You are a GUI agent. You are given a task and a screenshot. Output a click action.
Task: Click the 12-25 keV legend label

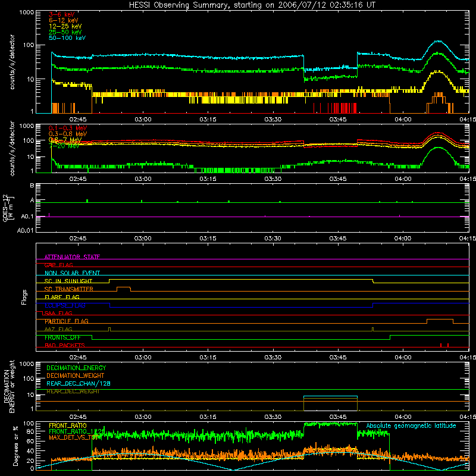coord(65,26)
